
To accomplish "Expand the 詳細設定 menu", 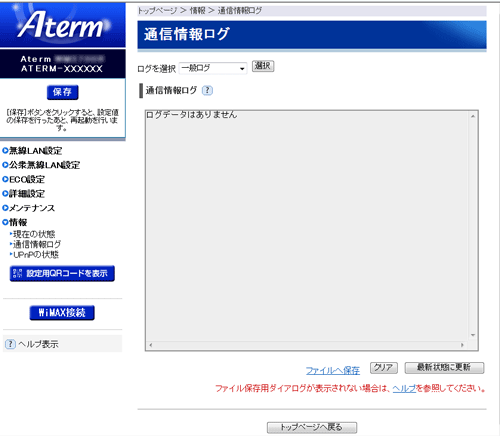I will pyautogui.click(x=24, y=194).
